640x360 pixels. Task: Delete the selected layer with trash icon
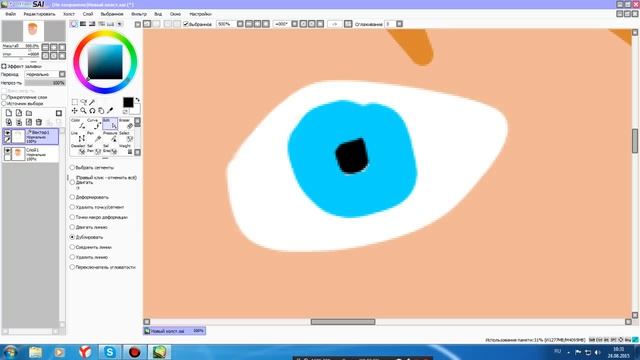39,122
